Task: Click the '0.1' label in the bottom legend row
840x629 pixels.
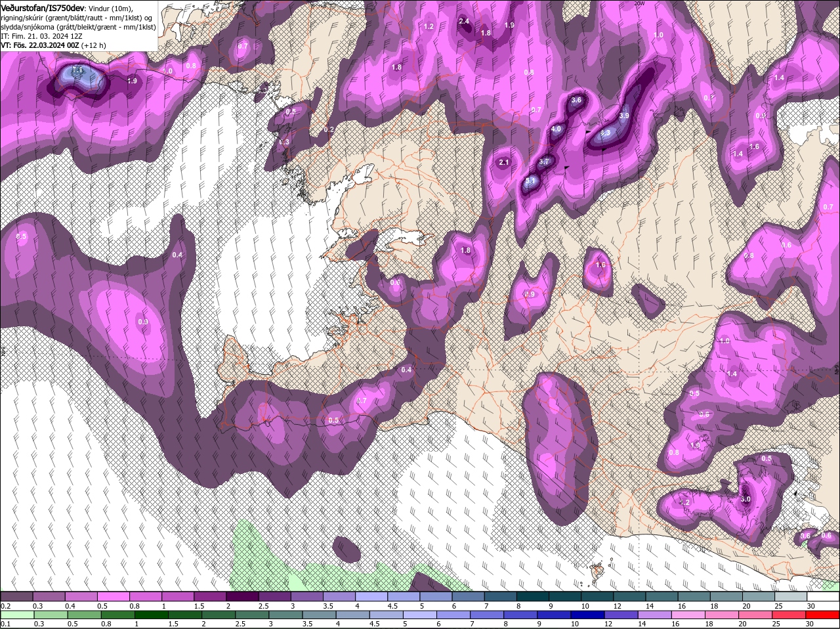Action: click(5, 624)
